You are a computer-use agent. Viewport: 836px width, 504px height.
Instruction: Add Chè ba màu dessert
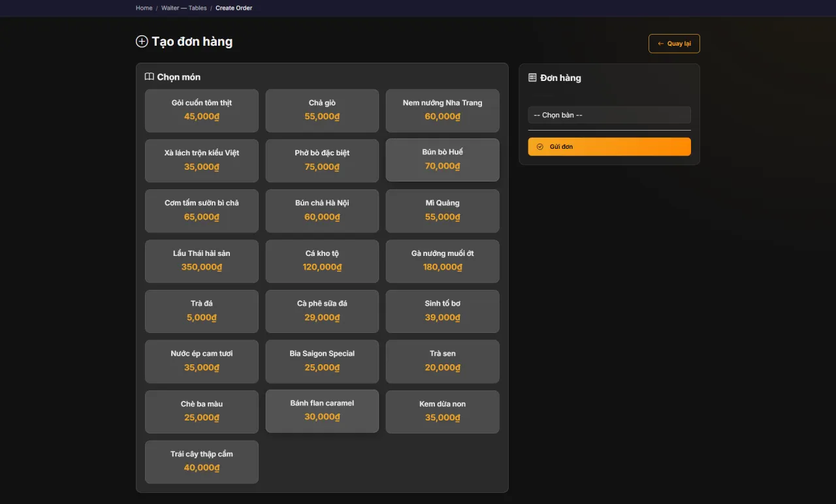coord(202,412)
